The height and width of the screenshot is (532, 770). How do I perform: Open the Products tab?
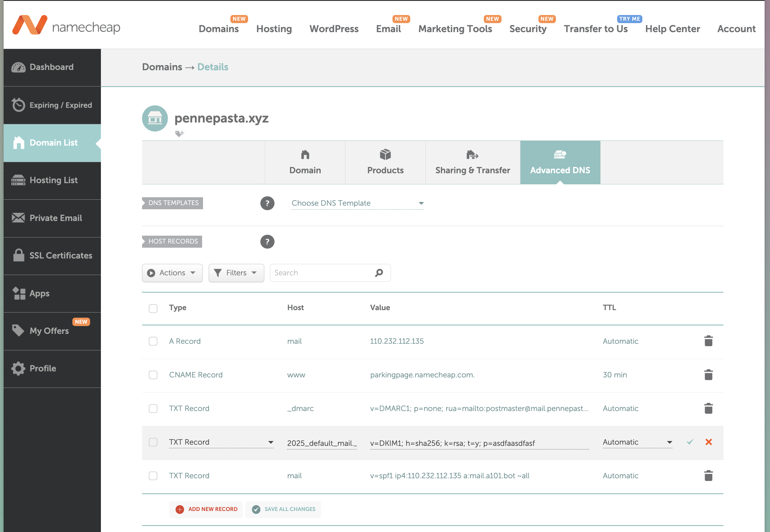[385, 163]
